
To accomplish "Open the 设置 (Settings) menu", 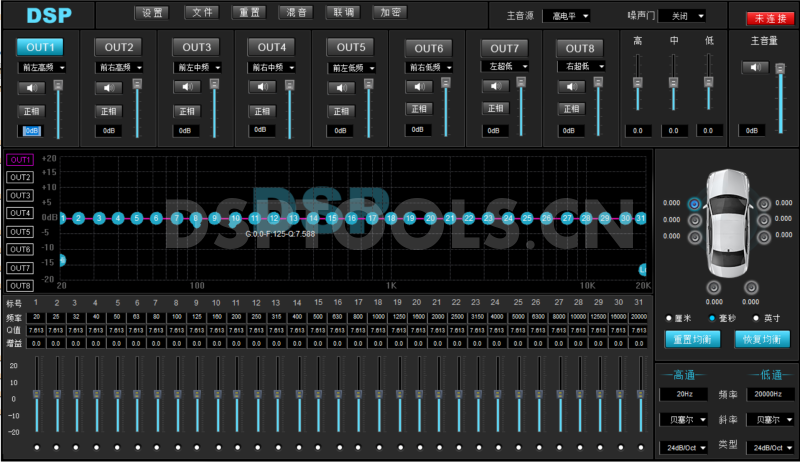I will click(152, 13).
